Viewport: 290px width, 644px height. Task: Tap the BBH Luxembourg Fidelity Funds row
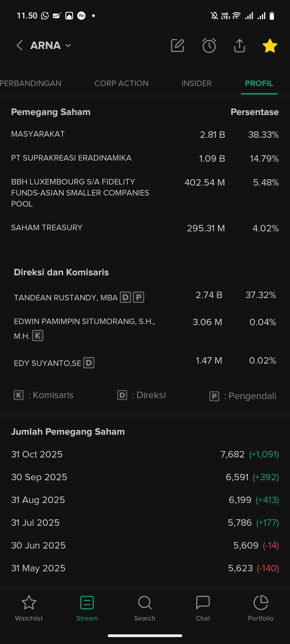80,193
